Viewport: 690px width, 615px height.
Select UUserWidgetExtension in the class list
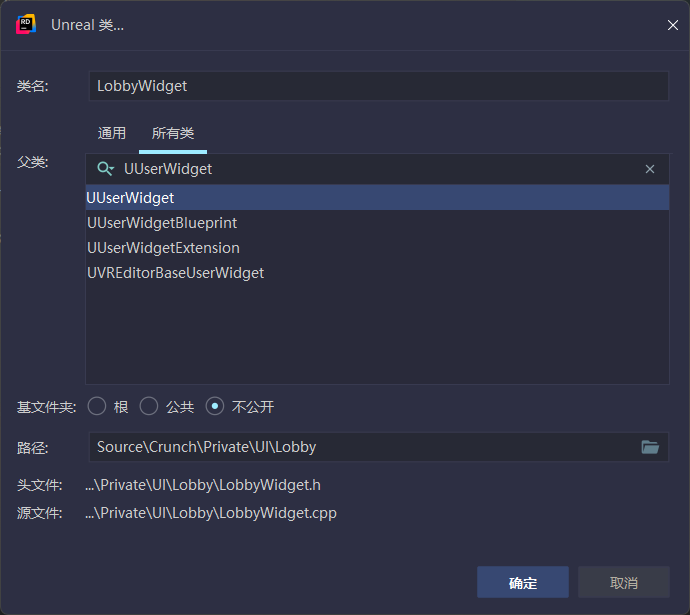click(x=378, y=248)
